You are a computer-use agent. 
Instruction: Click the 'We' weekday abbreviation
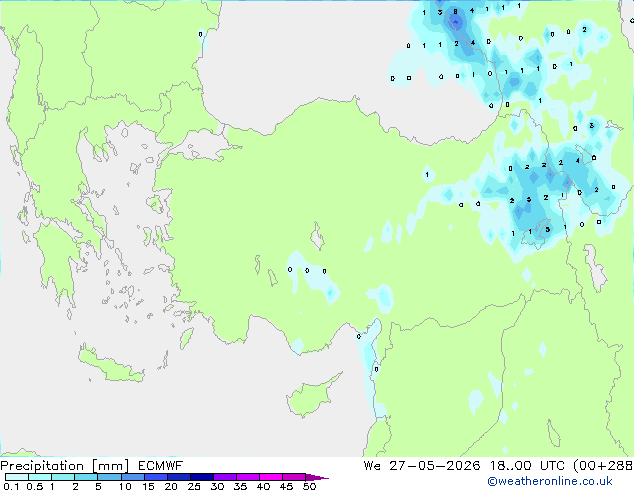[x=372, y=466]
